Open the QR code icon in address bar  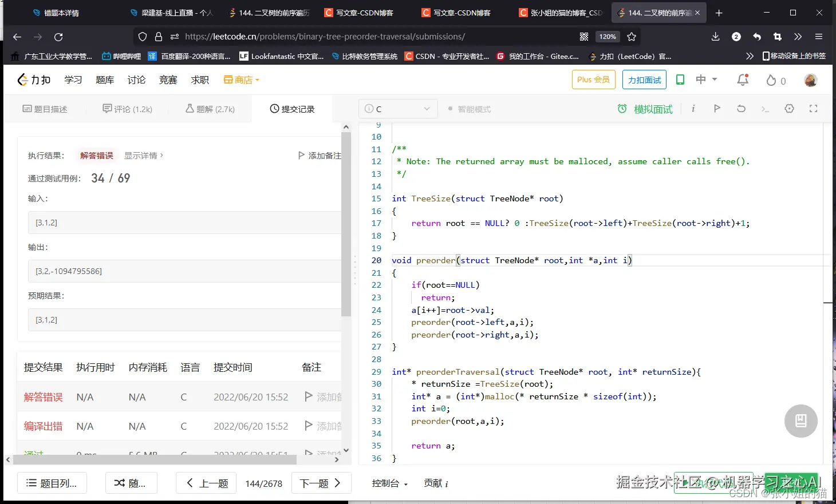pyautogui.click(x=584, y=37)
